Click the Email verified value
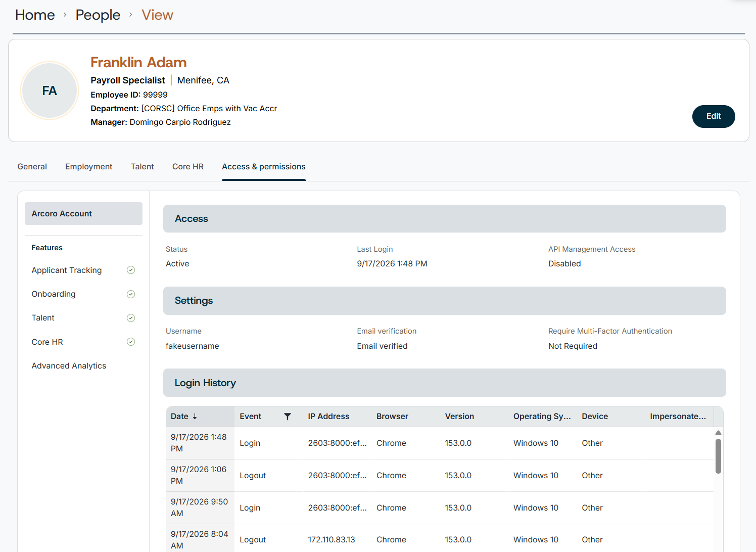This screenshot has height=552, width=756. (382, 346)
